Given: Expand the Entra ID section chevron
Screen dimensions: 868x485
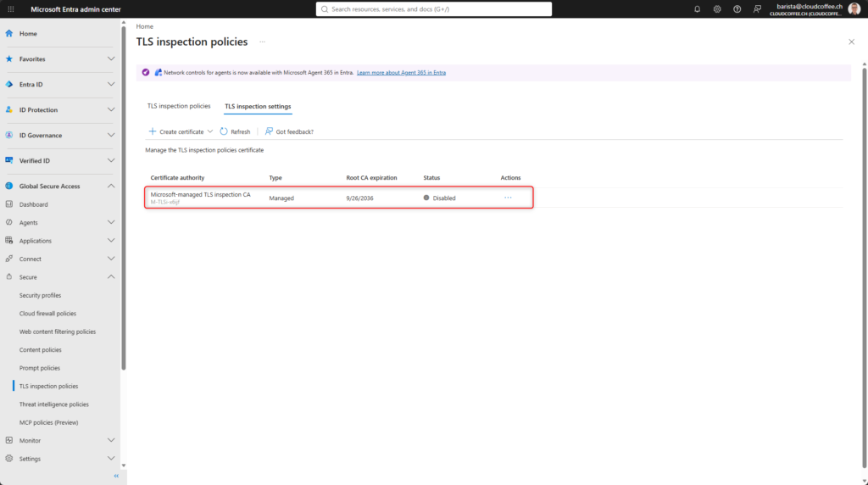Looking at the screenshot, I should click(x=111, y=84).
